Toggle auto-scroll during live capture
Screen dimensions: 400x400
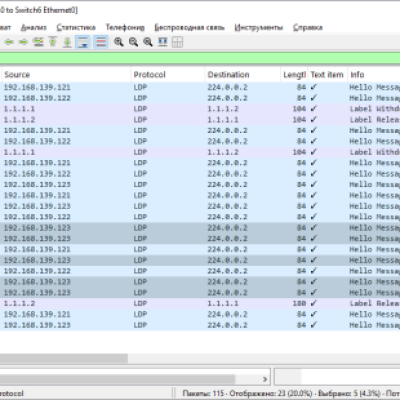(83, 42)
